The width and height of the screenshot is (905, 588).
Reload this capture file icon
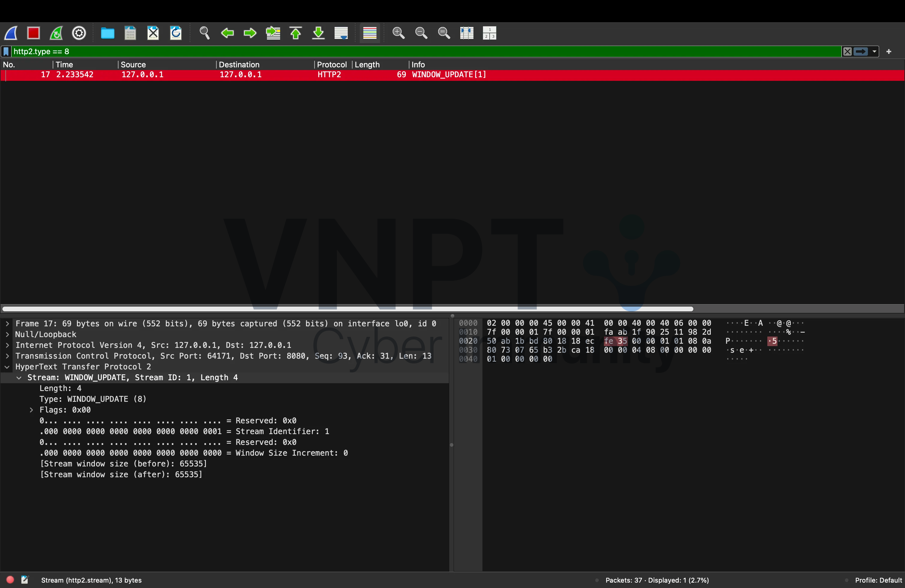tap(176, 33)
